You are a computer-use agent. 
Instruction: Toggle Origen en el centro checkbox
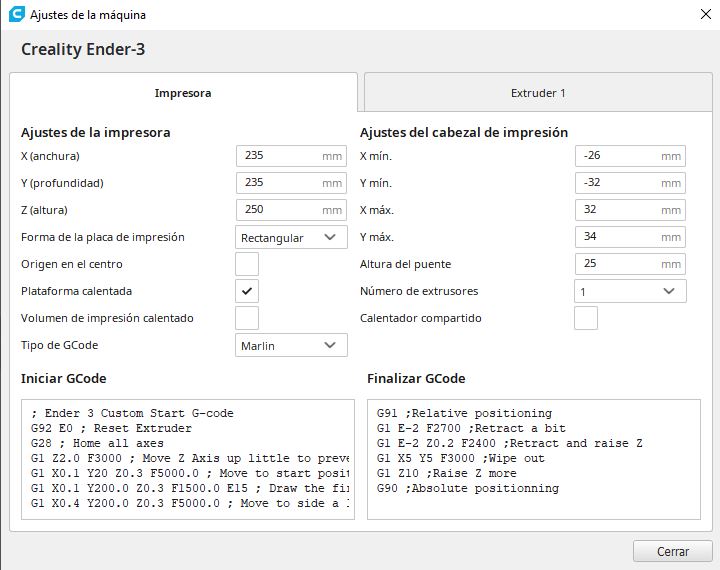pos(246,264)
